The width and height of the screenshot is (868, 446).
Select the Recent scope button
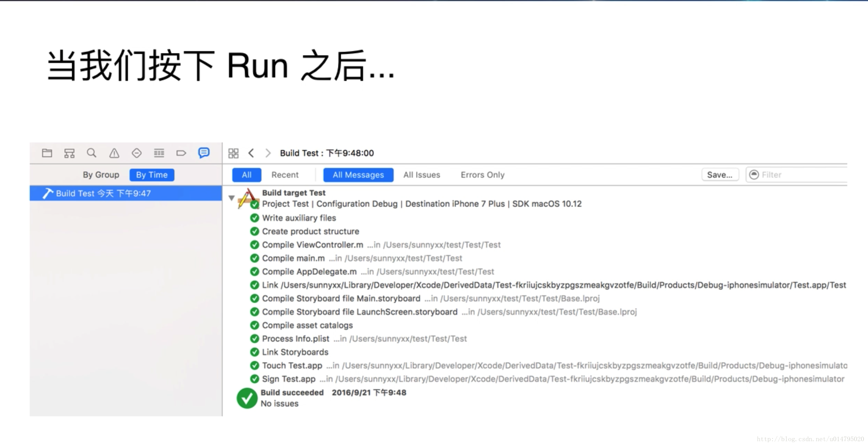click(285, 175)
